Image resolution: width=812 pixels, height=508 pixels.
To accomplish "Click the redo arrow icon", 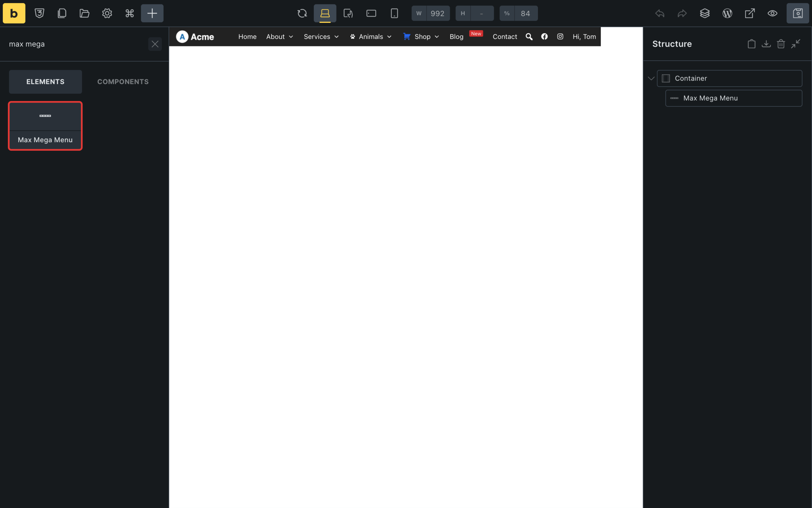I will (682, 13).
